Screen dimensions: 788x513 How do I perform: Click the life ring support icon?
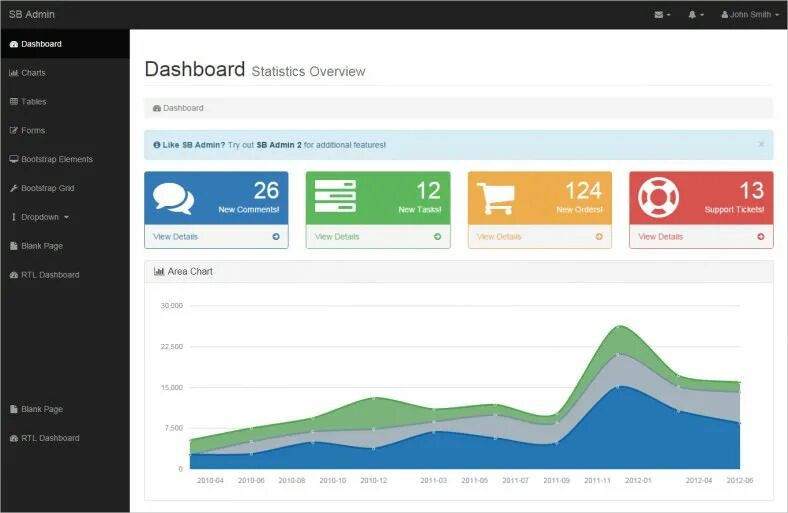pos(658,197)
